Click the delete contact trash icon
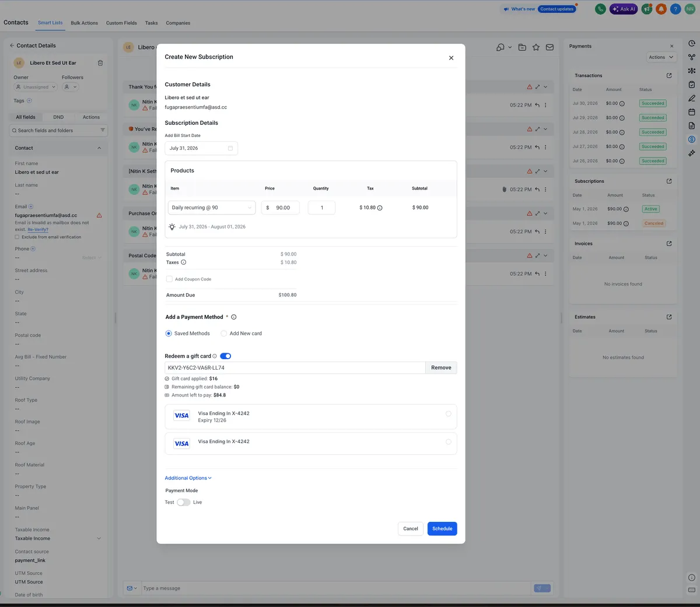 point(100,63)
